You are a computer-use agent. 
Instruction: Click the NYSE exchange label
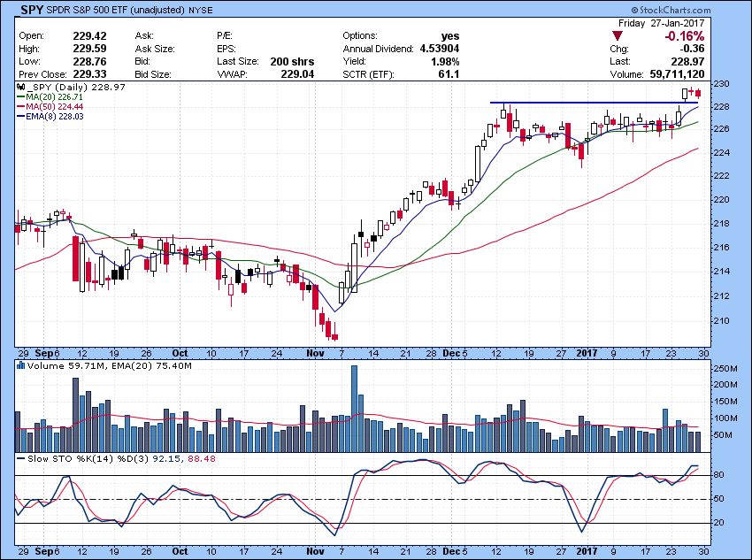click(x=201, y=10)
